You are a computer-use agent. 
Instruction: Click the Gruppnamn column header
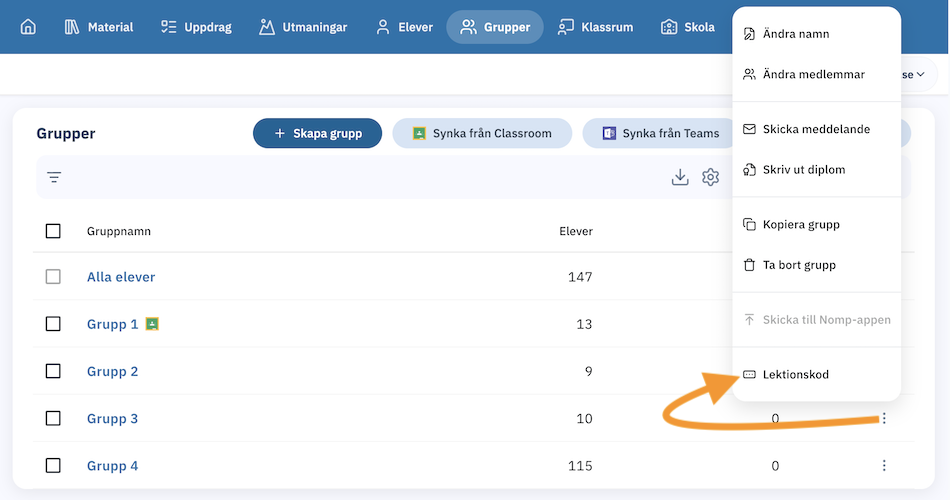coord(119,231)
